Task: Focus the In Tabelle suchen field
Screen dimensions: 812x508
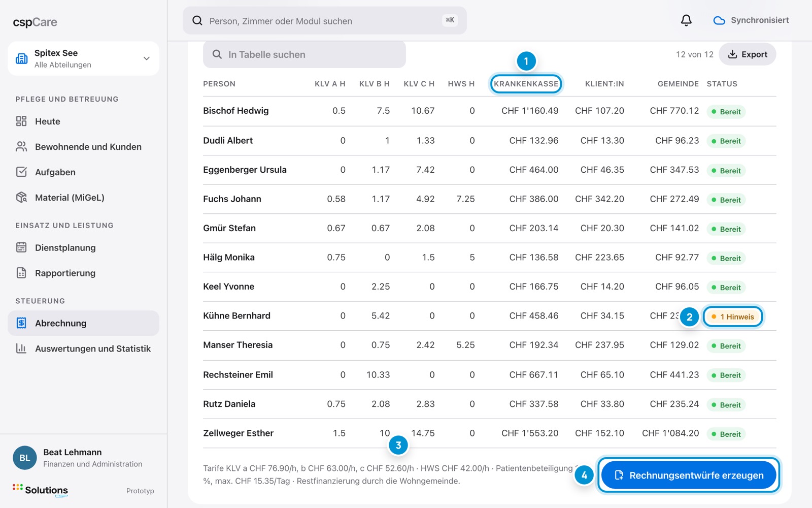Action: point(304,54)
